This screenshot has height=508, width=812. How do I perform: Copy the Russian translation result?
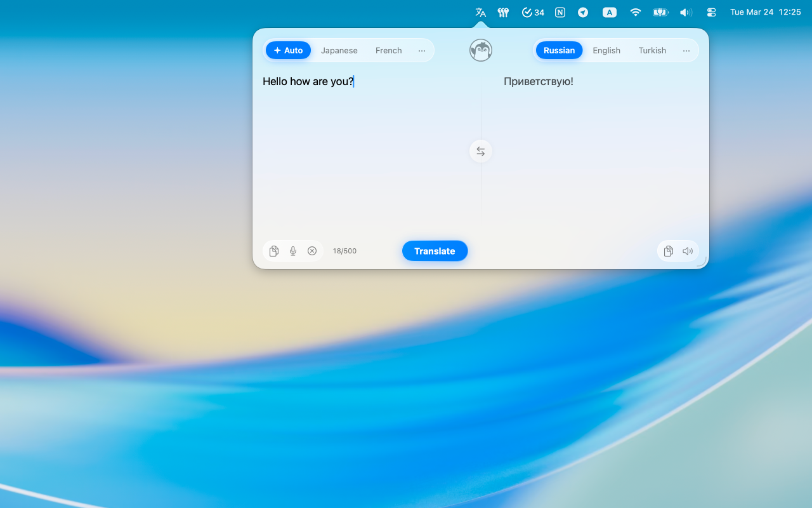pyautogui.click(x=668, y=251)
